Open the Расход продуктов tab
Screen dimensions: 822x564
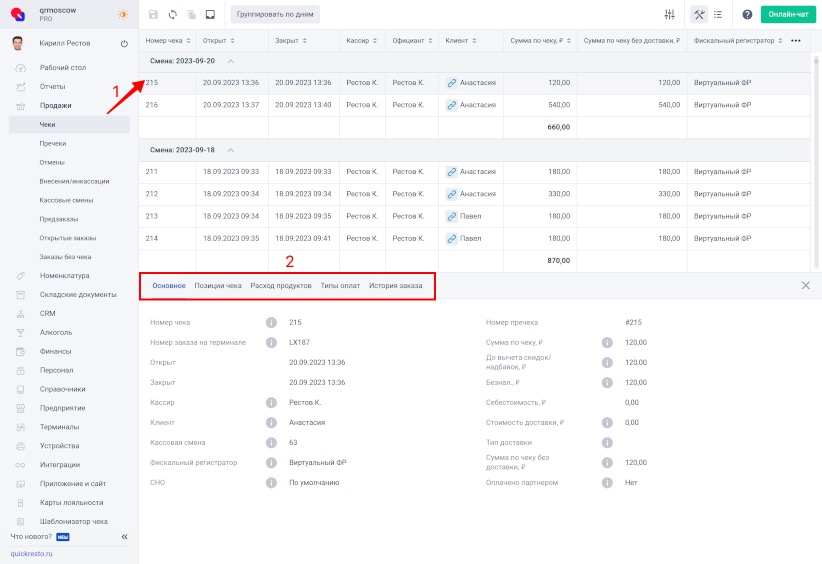coord(280,286)
